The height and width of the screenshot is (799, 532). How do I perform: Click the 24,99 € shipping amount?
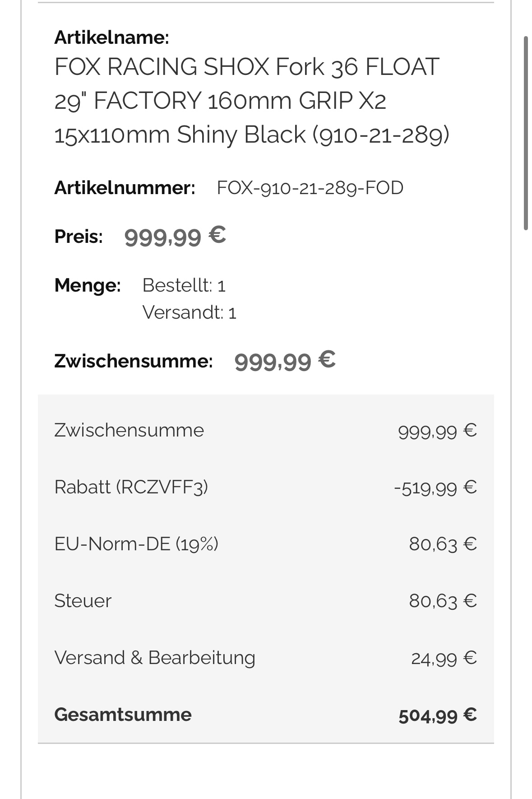[444, 658]
